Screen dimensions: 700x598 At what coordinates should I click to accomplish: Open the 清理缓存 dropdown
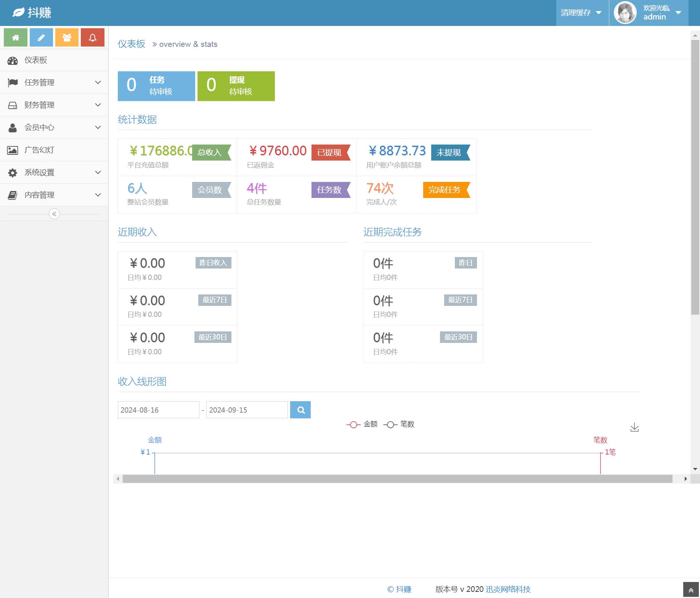pos(581,13)
